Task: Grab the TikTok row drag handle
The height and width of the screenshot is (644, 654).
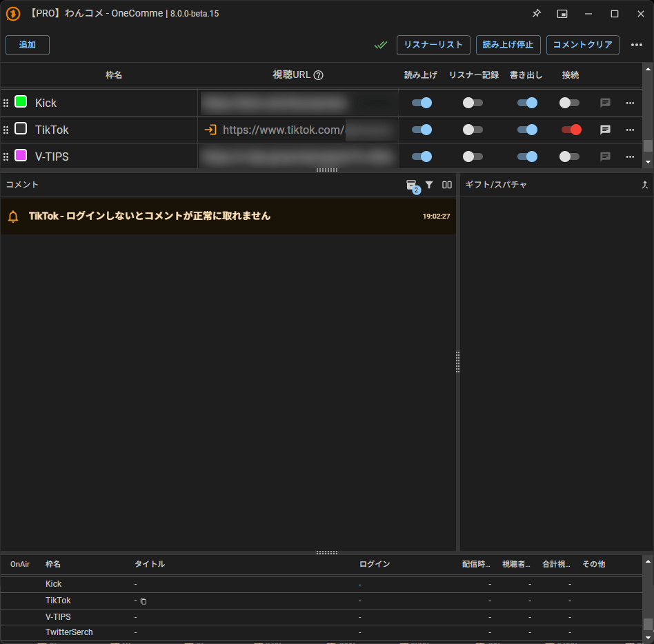Action: pyautogui.click(x=6, y=130)
